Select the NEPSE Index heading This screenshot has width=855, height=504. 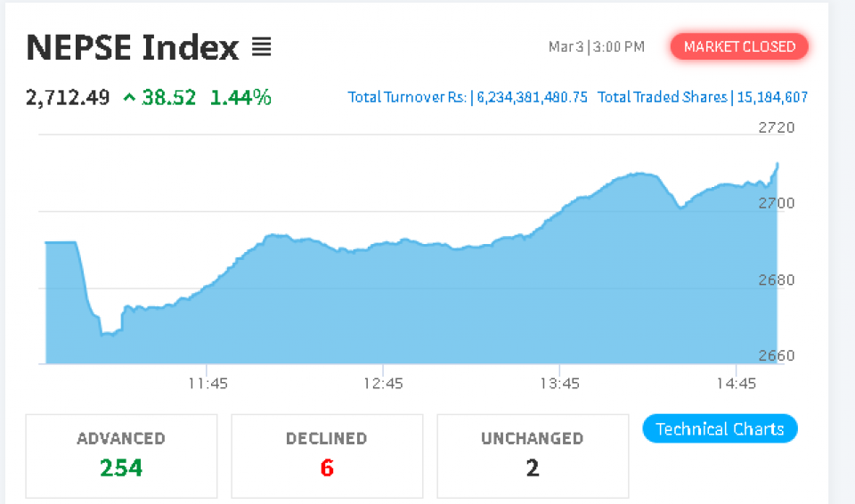click(133, 47)
